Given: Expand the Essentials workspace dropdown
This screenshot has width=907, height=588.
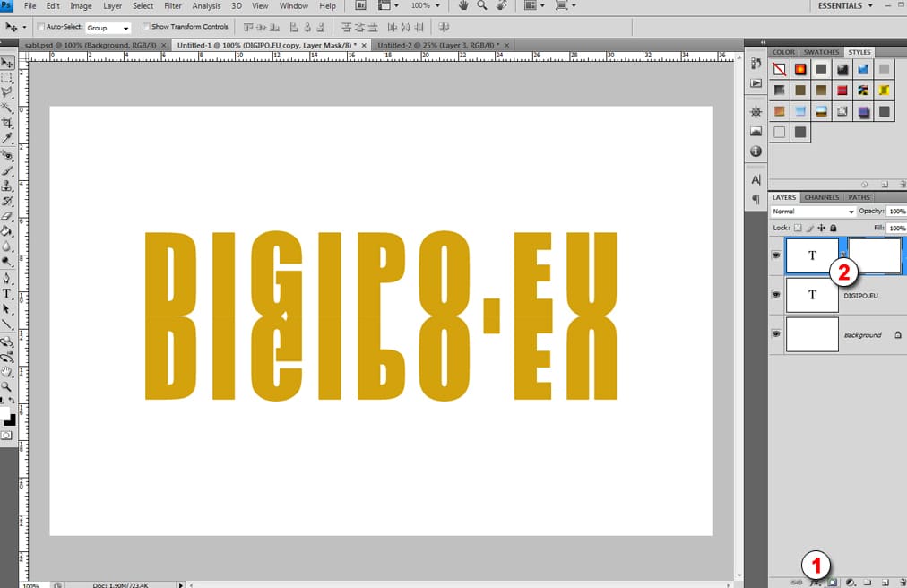Looking at the screenshot, I should 846,6.
